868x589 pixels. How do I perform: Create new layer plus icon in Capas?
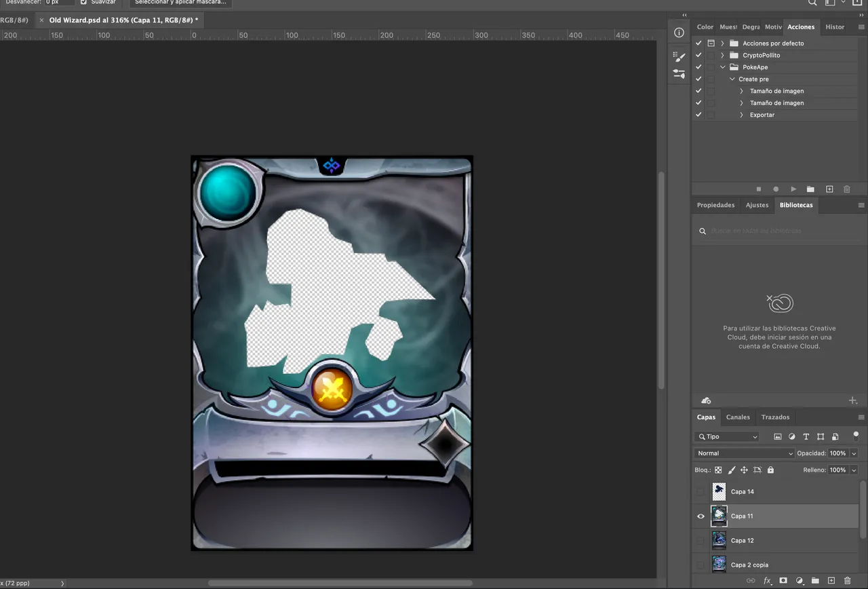[831, 581]
